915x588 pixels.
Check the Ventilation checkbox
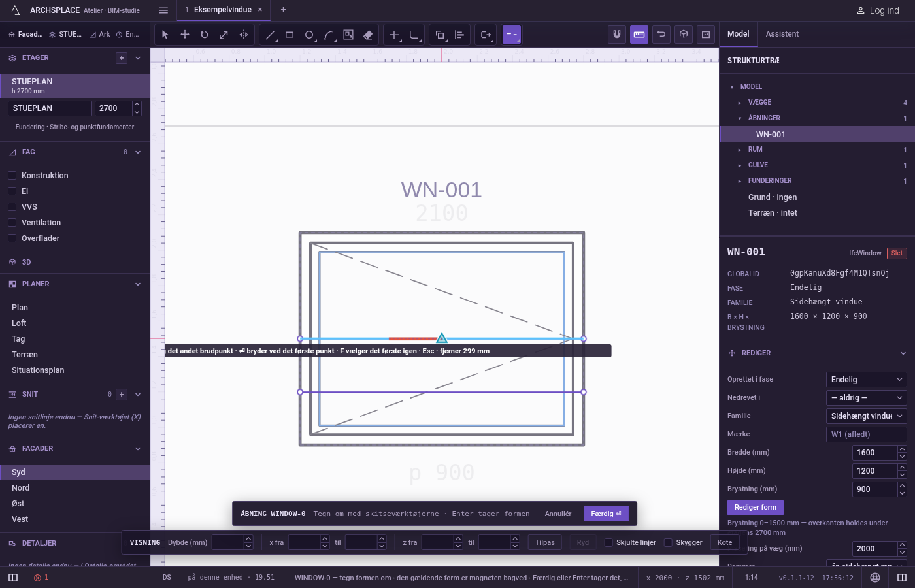(x=12, y=223)
